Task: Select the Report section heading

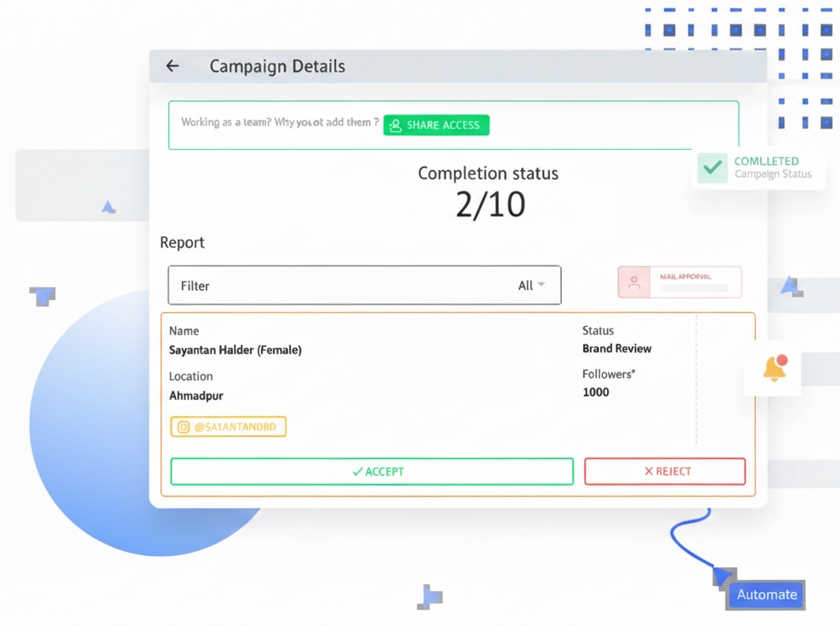Action: tap(182, 242)
